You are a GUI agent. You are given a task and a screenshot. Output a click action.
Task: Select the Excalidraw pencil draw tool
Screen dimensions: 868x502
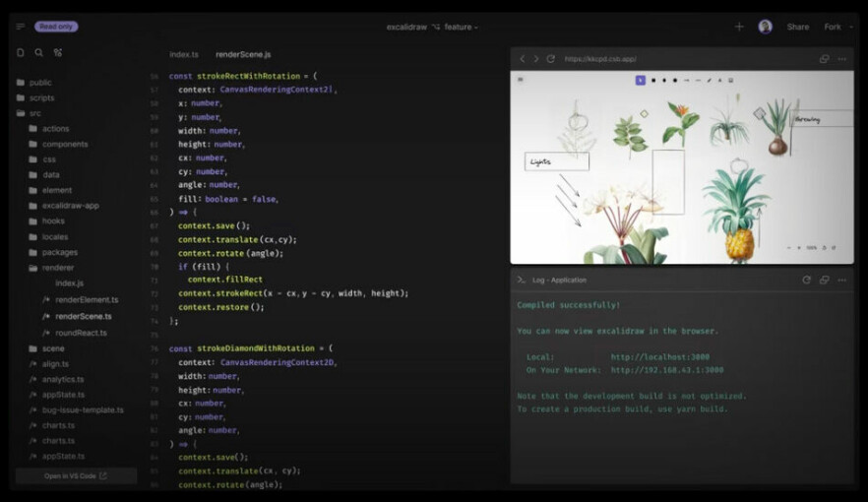(710, 81)
